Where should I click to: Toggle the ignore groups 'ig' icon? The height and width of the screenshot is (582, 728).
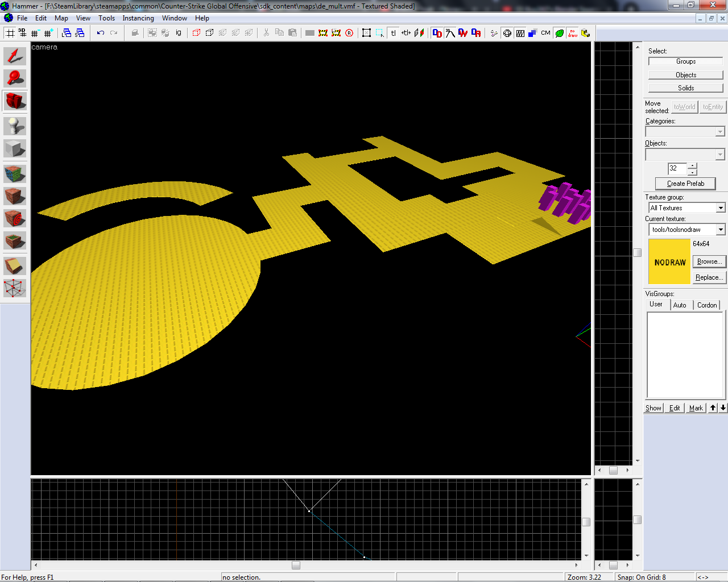[179, 33]
